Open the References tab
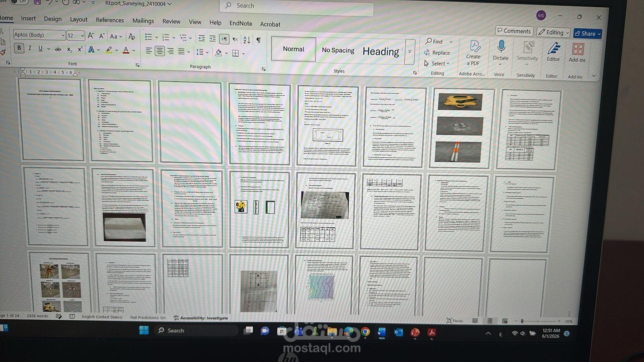Screen dimensions: 644x362 tap(110, 20)
